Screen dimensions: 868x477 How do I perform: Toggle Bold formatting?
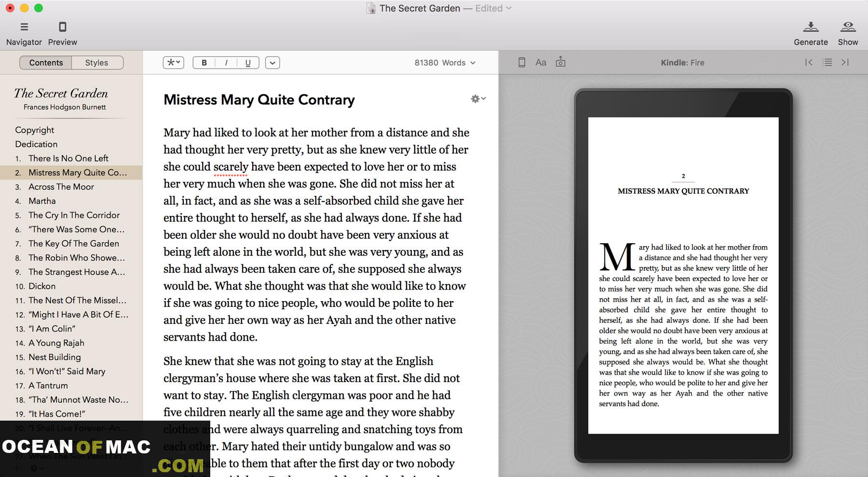pyautogui.click(x=204, y=63)
